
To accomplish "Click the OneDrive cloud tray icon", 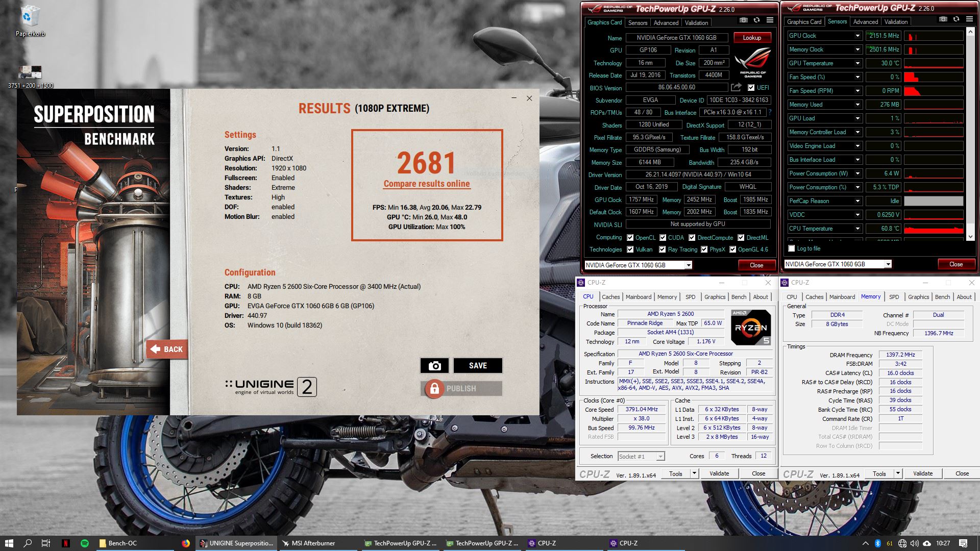I will point(927,543).
